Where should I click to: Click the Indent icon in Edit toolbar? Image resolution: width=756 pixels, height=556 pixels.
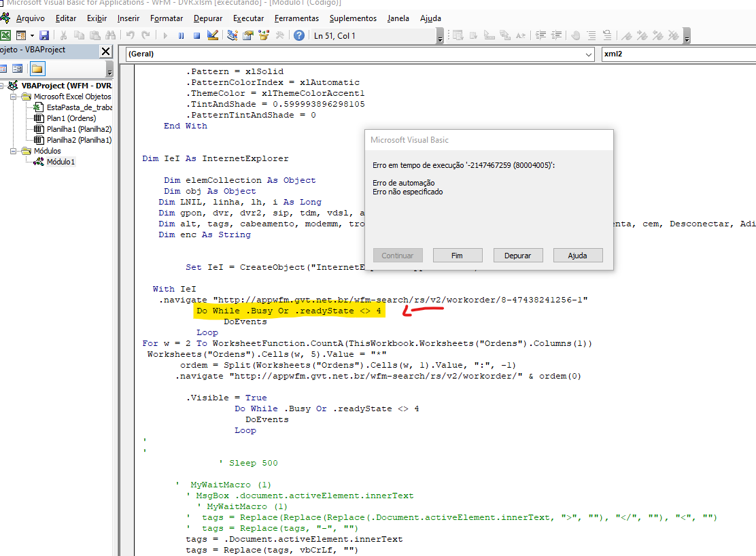(x=541, y=35)
